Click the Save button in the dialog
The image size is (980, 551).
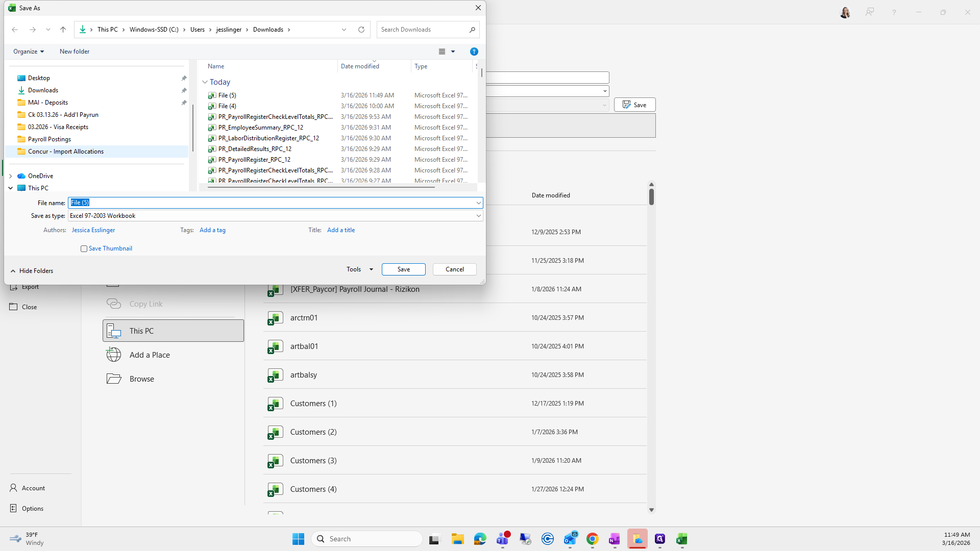point(403,269)
